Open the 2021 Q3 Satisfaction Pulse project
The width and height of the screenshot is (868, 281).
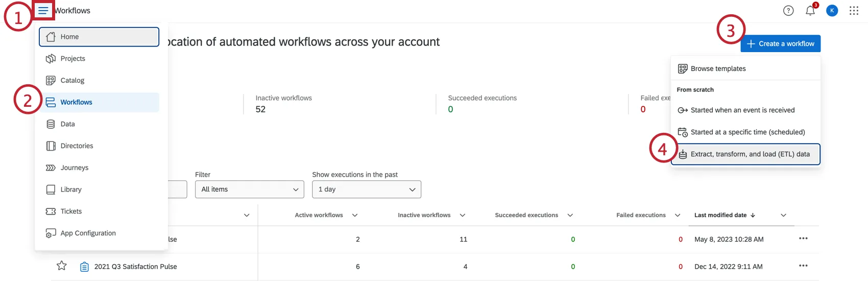coord(135,267)
